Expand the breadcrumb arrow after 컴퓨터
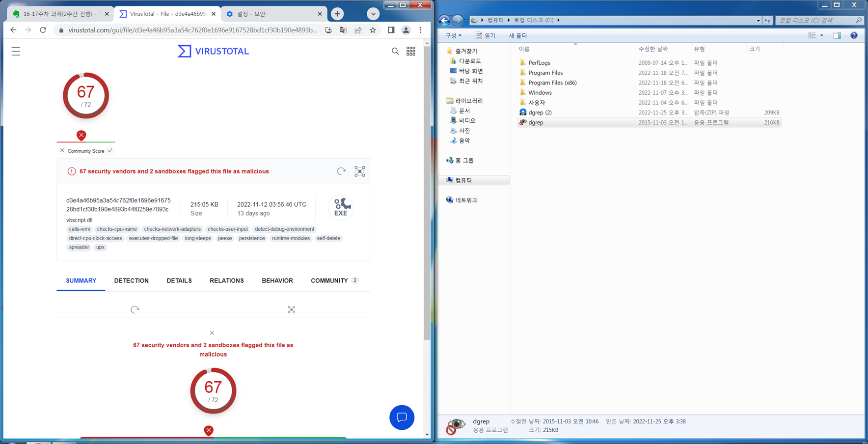 coord(509,20)
